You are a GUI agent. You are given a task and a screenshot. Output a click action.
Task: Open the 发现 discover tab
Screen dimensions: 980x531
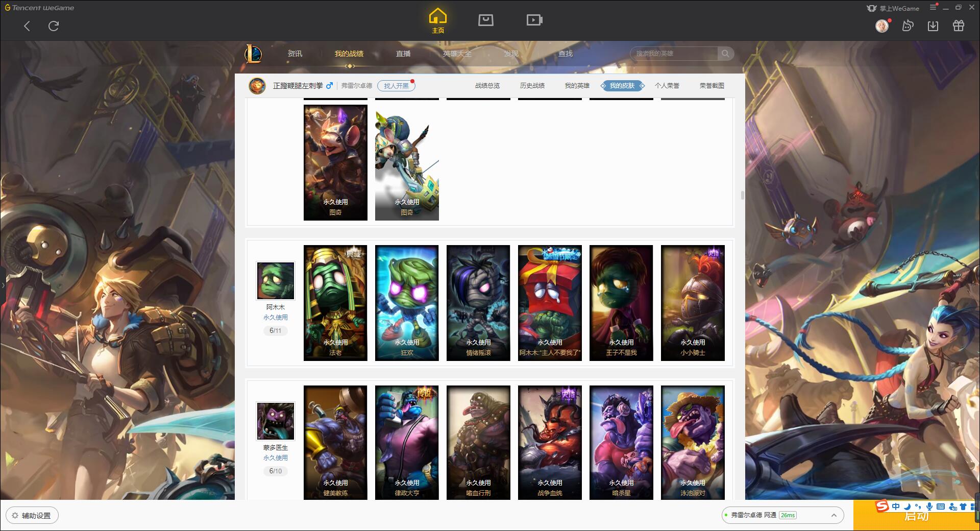[511, 54]
